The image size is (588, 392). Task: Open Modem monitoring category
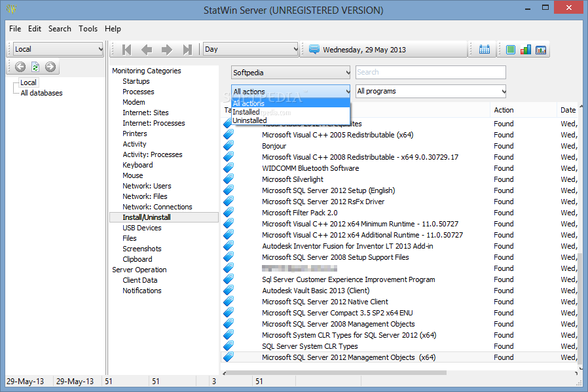pos(134,102)
